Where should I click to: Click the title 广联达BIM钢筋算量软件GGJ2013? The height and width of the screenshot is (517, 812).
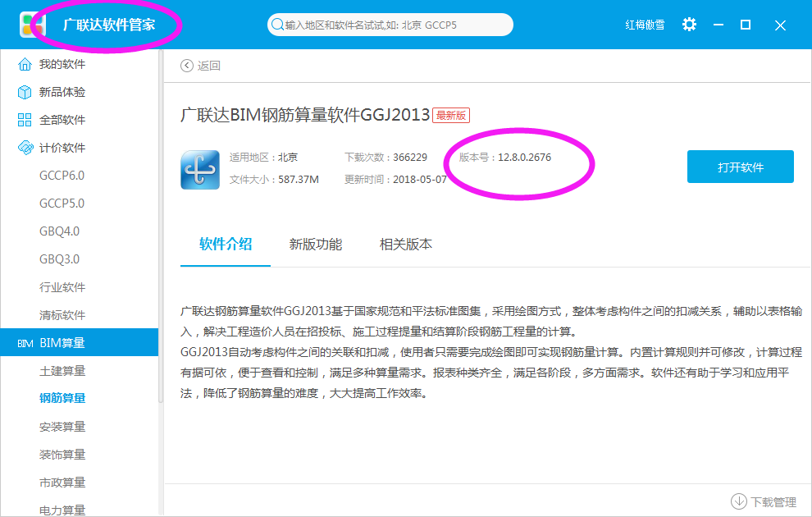click(305, 115)
